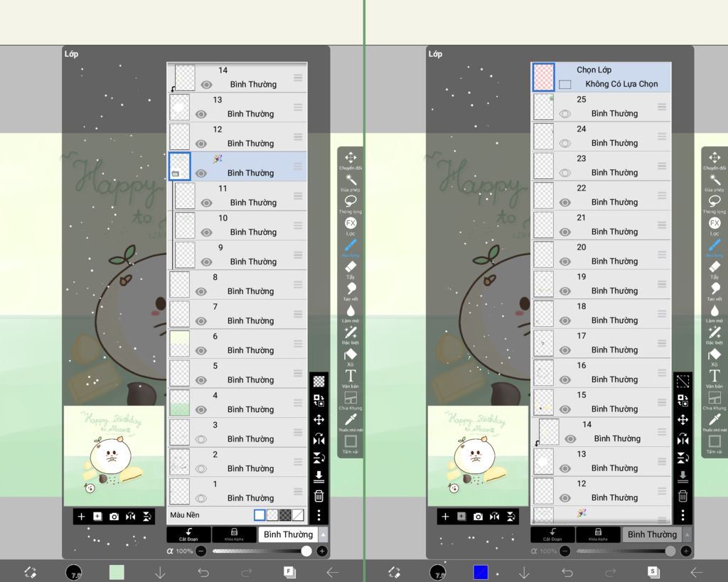Select the Xô bucket tool in right screenshot
The width and height of the screenshot is (728, 582).
point(714,357)
